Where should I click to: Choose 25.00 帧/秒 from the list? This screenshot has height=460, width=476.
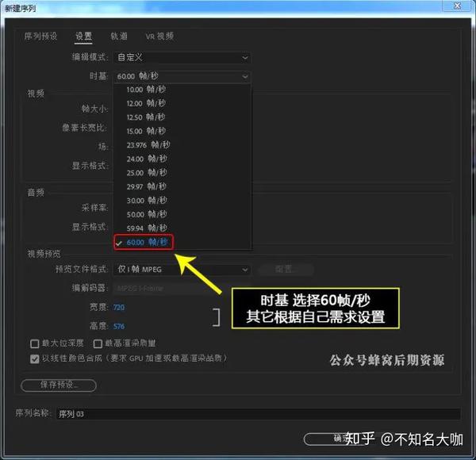click(182, 173)
